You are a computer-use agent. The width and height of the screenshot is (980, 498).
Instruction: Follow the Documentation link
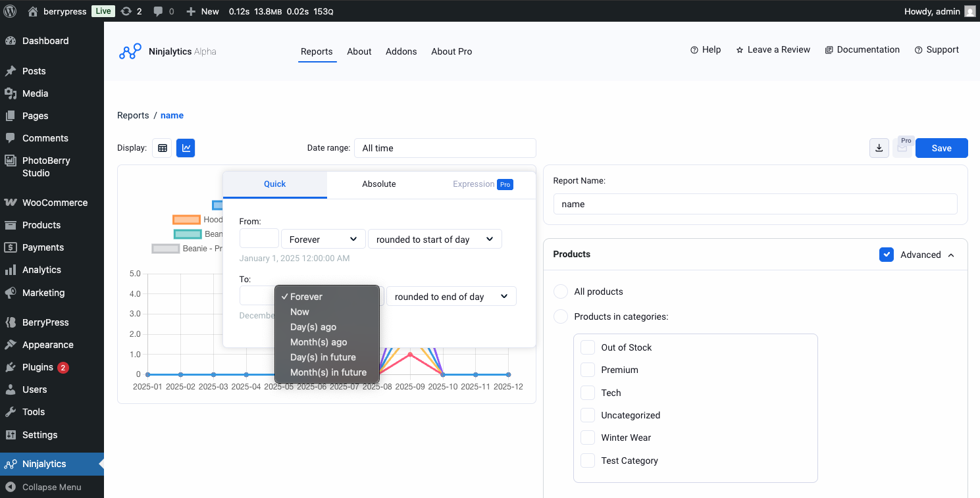pyautogui.click(x=862, y=49)
